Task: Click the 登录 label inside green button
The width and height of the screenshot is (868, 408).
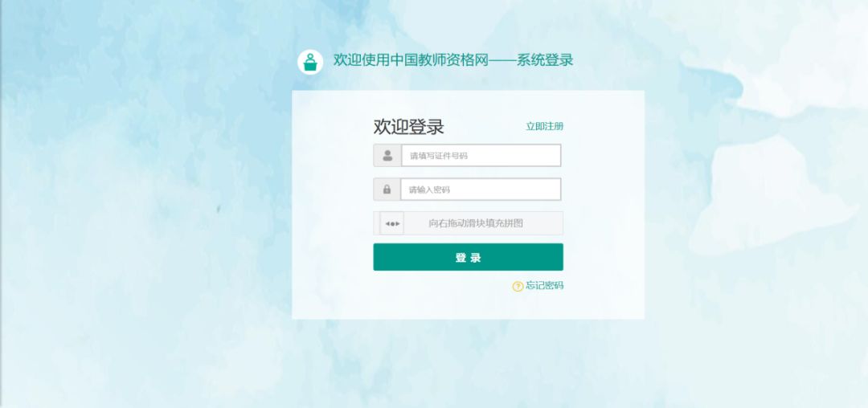Action: pos(469,258)
